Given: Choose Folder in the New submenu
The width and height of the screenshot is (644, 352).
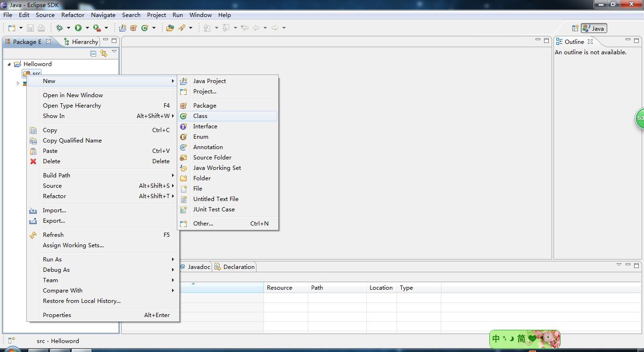Looking at the screenshot, I should click(228, 178).
